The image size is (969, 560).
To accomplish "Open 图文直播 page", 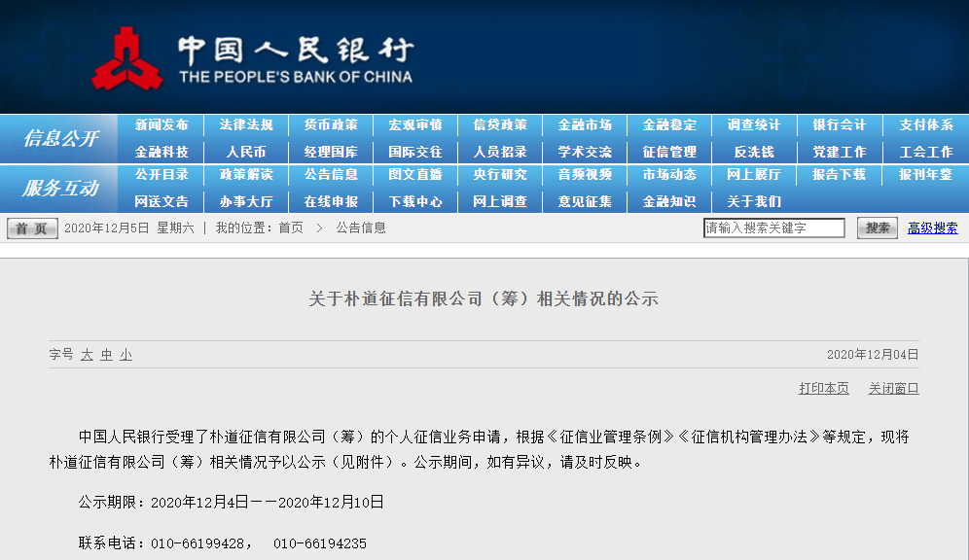I will [415, 175].
